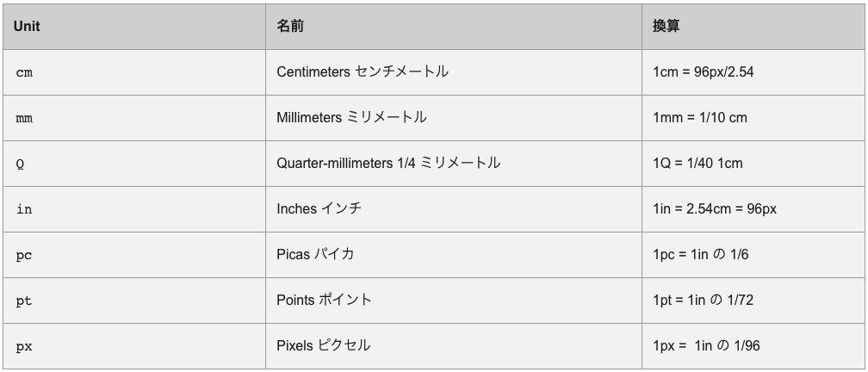Click the 換算 column header
Image resolution: width=868 pixels, height=372 pixels.
[x=753, y=27]
